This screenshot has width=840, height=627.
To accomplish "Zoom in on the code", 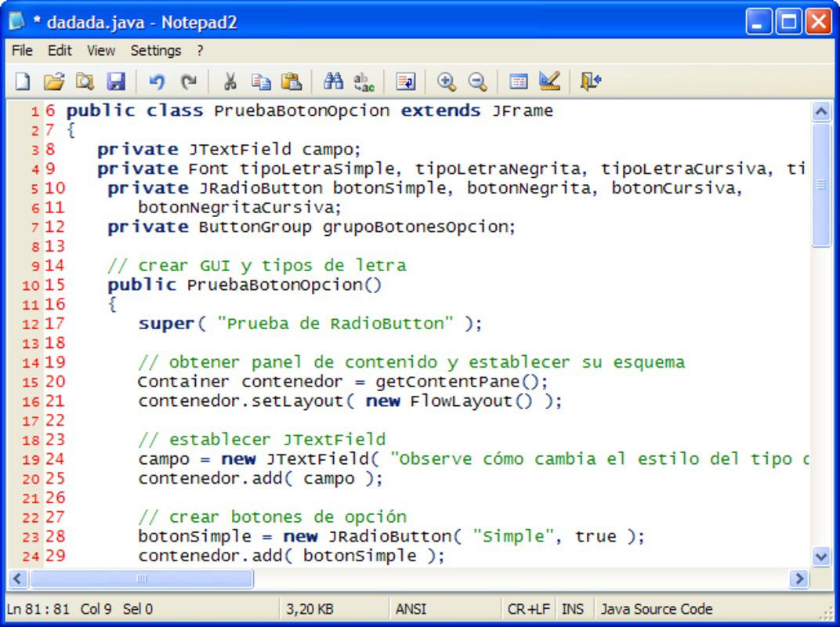I will point(447,81).
